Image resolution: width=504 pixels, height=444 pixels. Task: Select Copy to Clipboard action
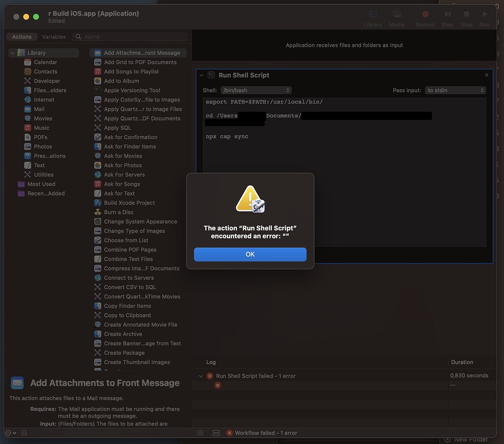tap(127, 316)
